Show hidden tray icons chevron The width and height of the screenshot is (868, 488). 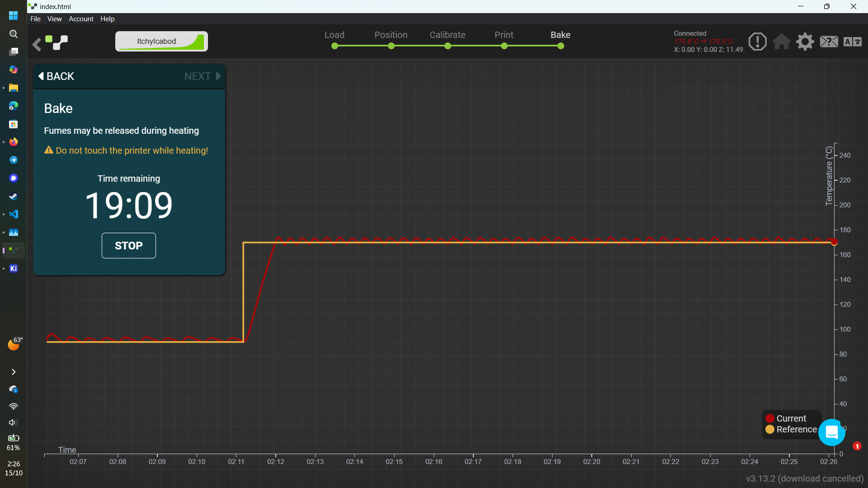click(14, 372)
